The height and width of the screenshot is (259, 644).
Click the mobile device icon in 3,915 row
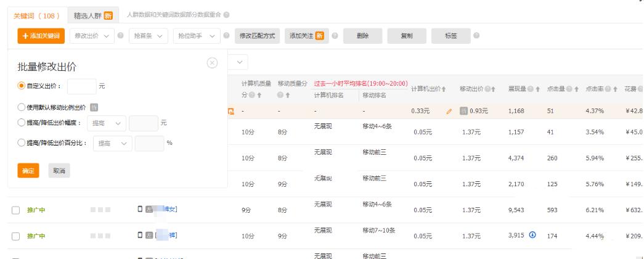pos(140,235)
